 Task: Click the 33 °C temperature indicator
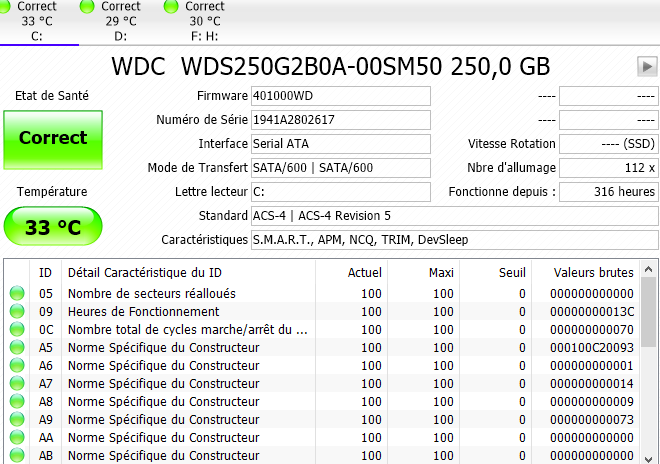(x=53, y=227)
